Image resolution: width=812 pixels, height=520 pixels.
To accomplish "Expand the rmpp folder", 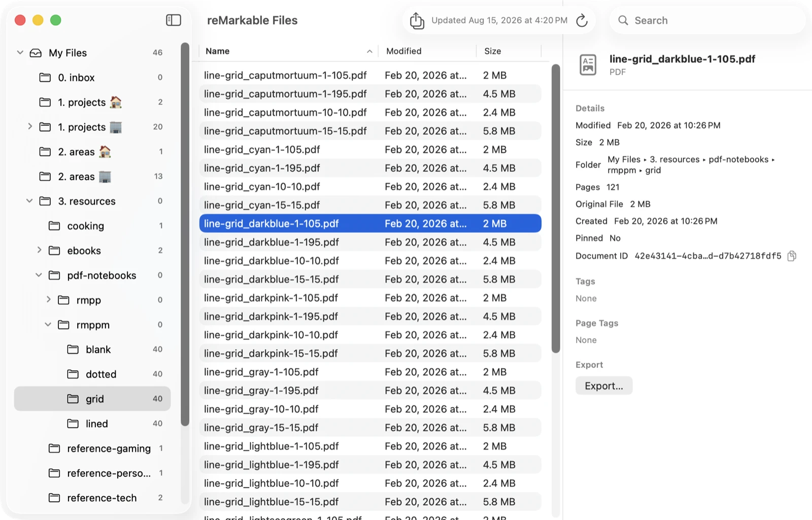I will pyautogui.click(x=48, y=300).
